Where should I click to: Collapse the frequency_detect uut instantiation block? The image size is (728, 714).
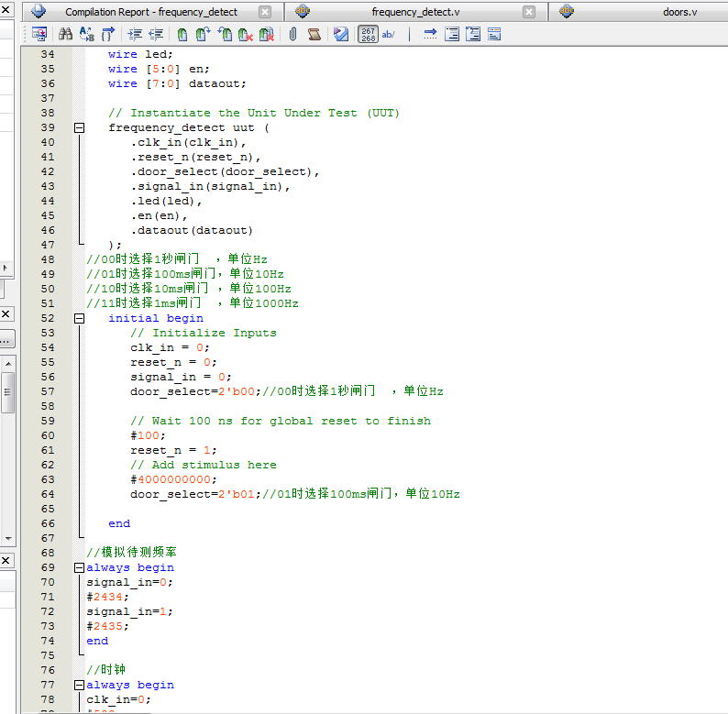79,127
